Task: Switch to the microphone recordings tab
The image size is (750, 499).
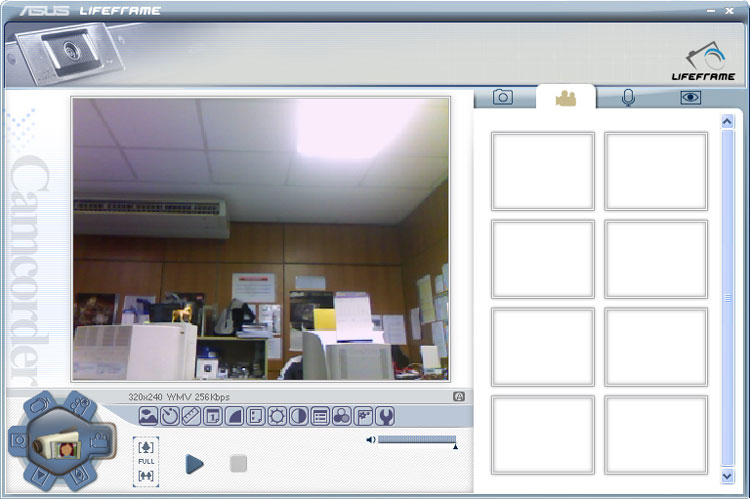Action: pos(628,98)
